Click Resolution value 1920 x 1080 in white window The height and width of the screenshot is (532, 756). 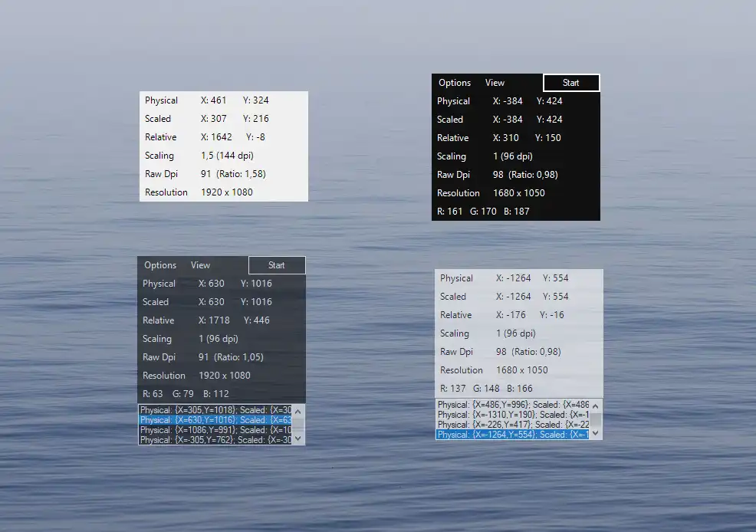227,192
